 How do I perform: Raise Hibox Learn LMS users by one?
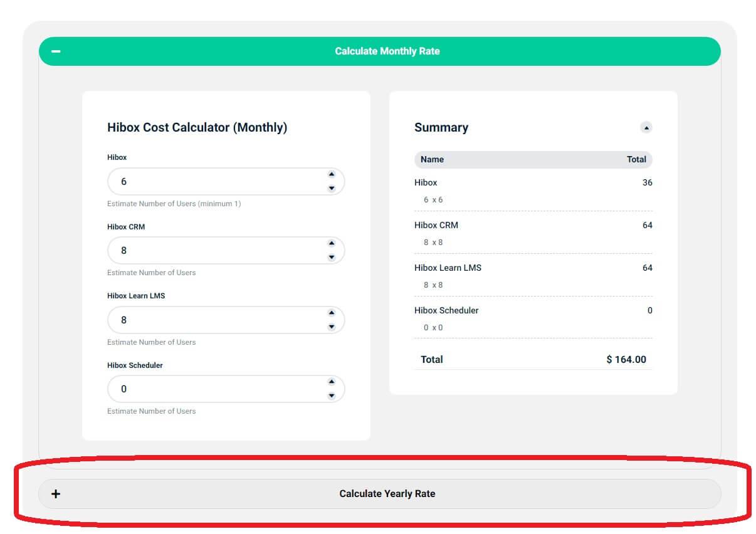[332, 313]
